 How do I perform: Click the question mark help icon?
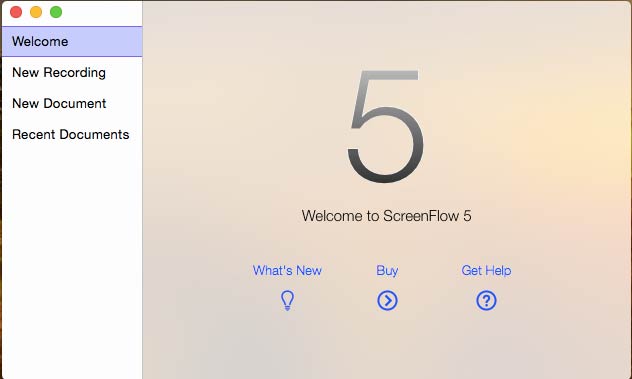coord(486,301)
